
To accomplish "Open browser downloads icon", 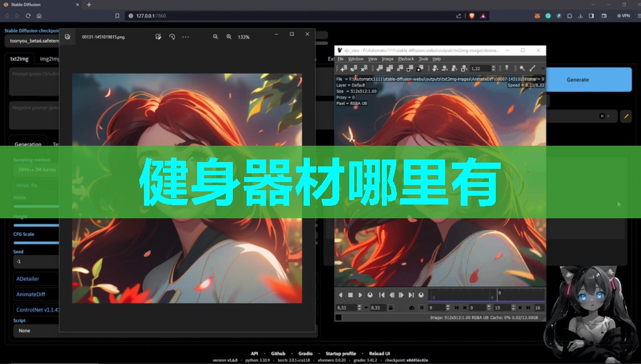I will (x=580, y=16).
